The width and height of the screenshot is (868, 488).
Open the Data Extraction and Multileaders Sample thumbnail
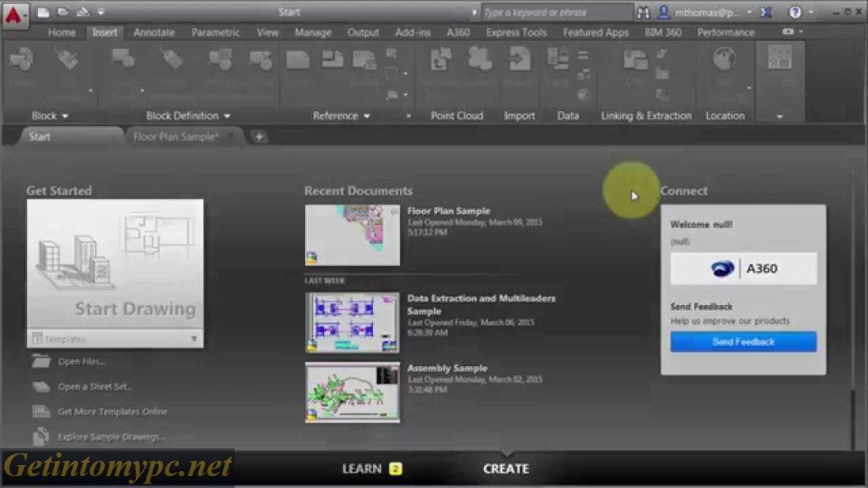[x=352, y=323]
